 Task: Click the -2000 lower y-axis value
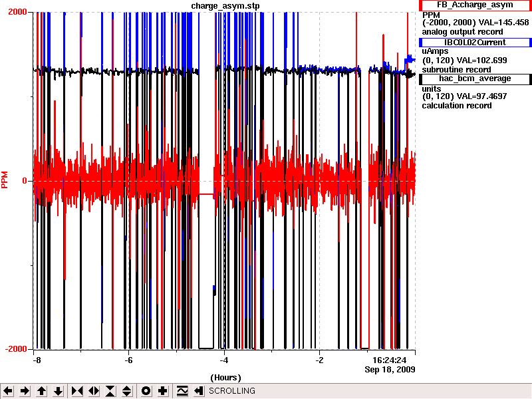tap(16, 349)
